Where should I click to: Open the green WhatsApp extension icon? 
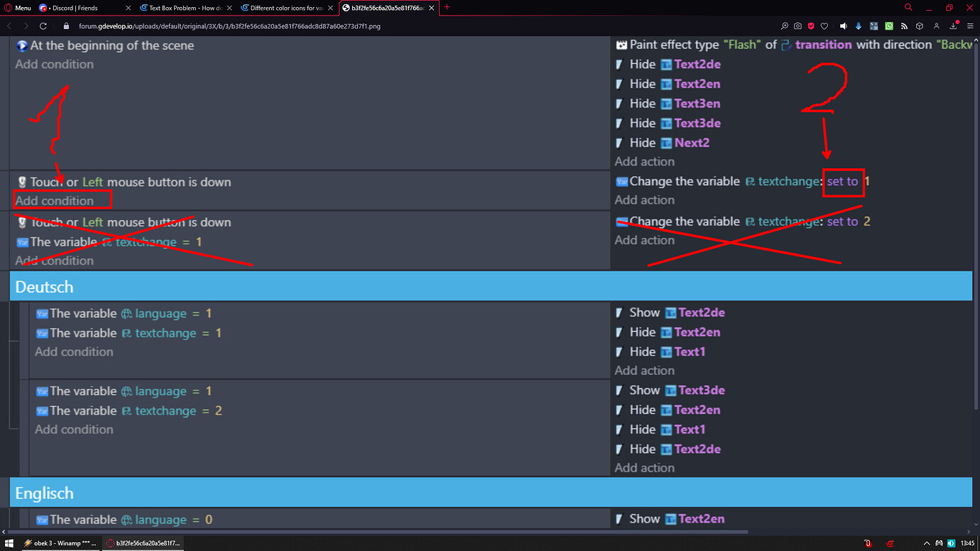pyautogui.click(x=889, y=26)
